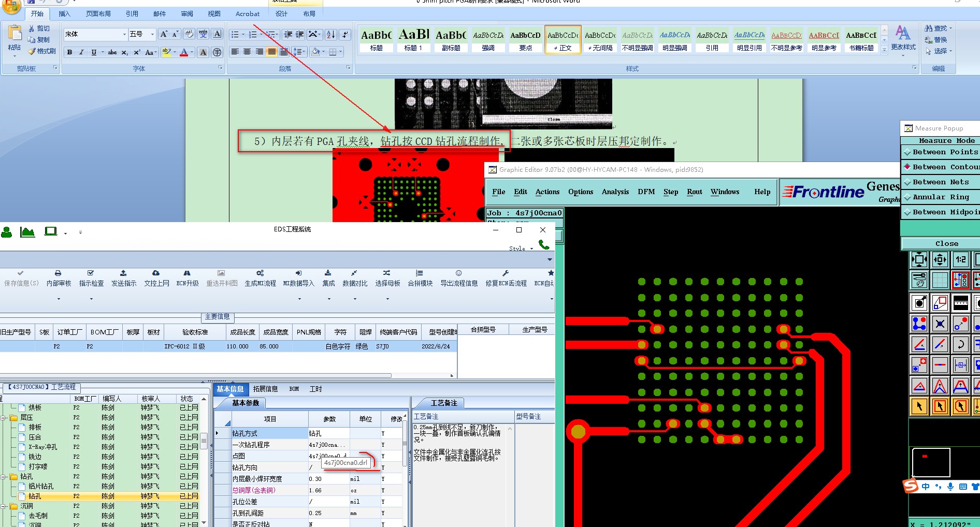Viewport: 980px width, 527px height.
Task: Select Between Points measure mode
Action: point(941,152)
